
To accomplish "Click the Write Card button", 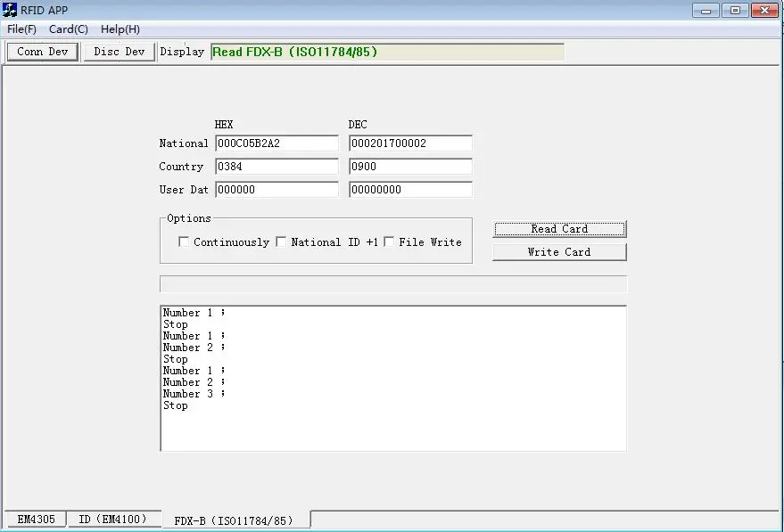I will pyautogui.click(x=559, y=252).
